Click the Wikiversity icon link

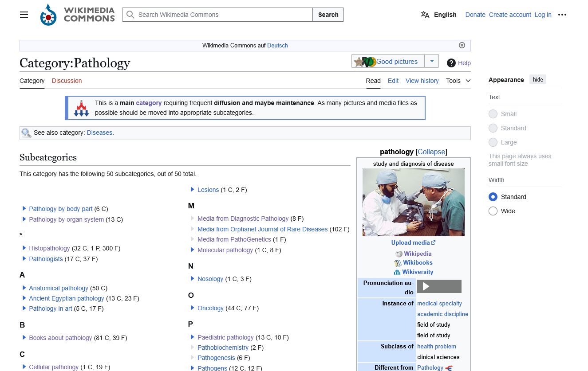tap(397, 272)
